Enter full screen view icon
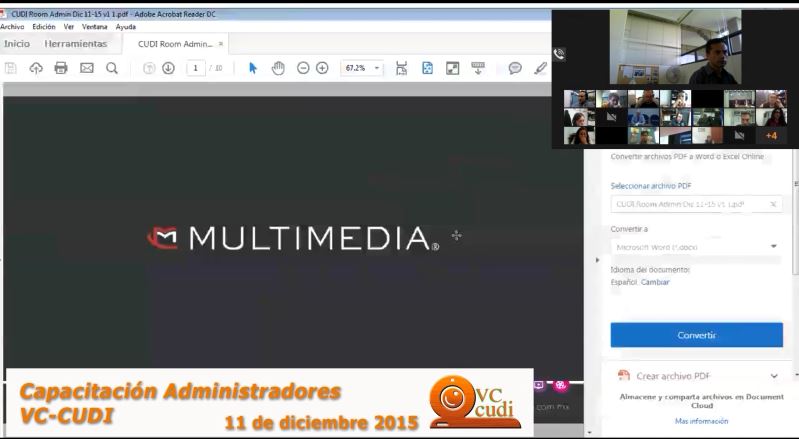 (452, 68)
